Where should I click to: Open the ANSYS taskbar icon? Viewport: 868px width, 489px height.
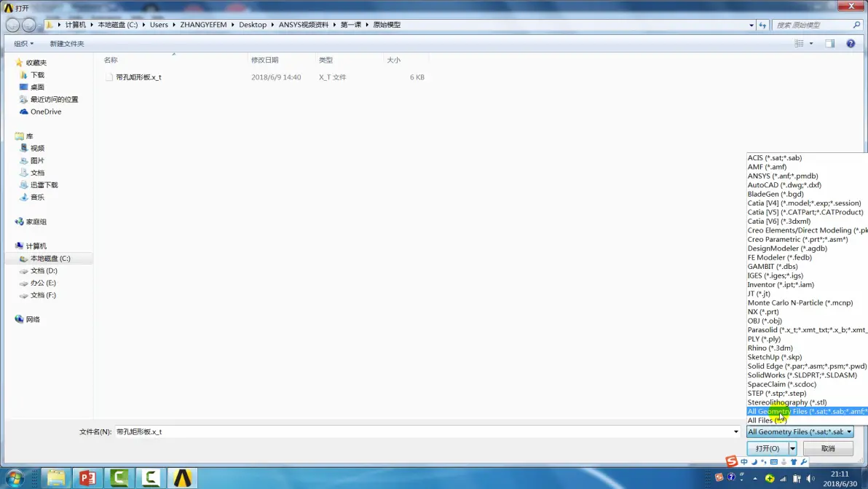click(x=182, y=478)
